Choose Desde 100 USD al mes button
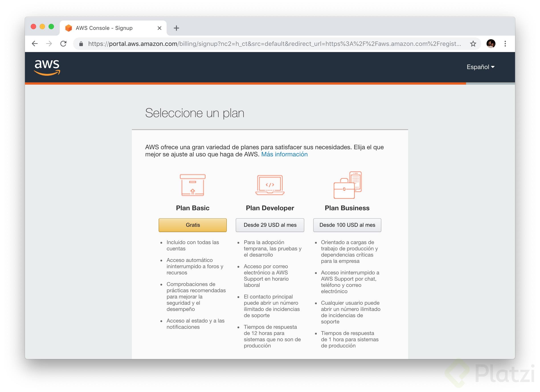 tap(347, 225)
